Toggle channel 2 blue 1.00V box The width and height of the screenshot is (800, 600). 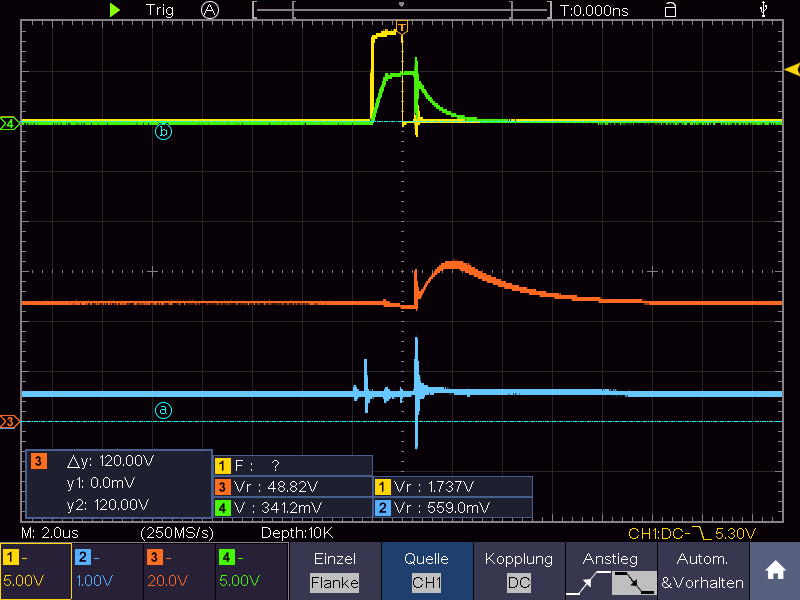point(108,570)
